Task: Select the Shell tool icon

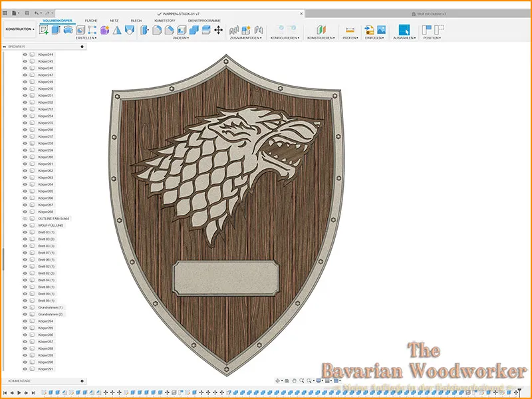Action: (182, 30)
